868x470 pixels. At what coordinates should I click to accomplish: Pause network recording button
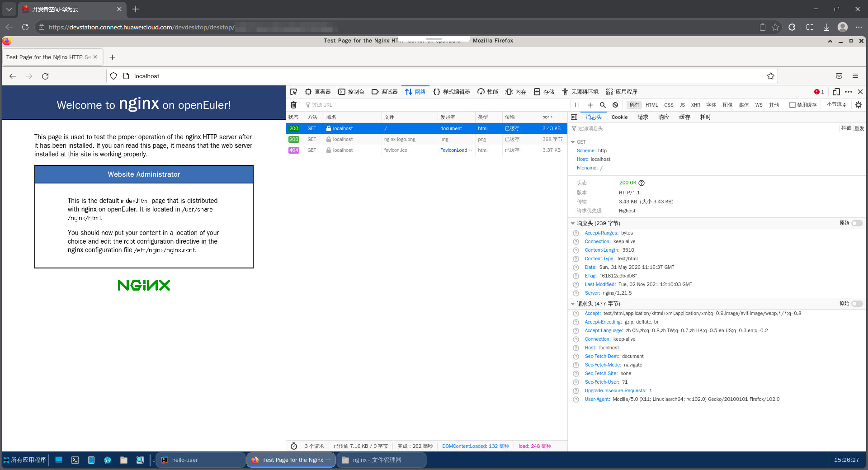577,105
